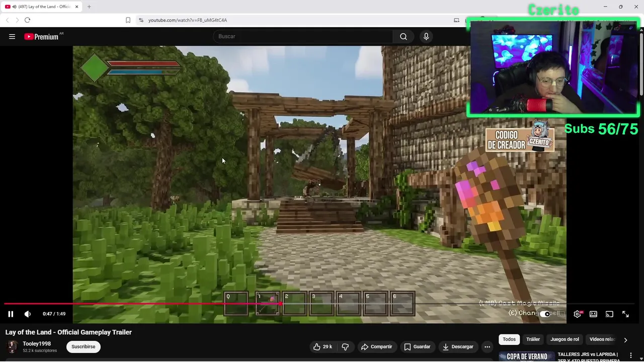644x362 pixels.
Task: Download video with Descargar button
Action: pos(458,346)
